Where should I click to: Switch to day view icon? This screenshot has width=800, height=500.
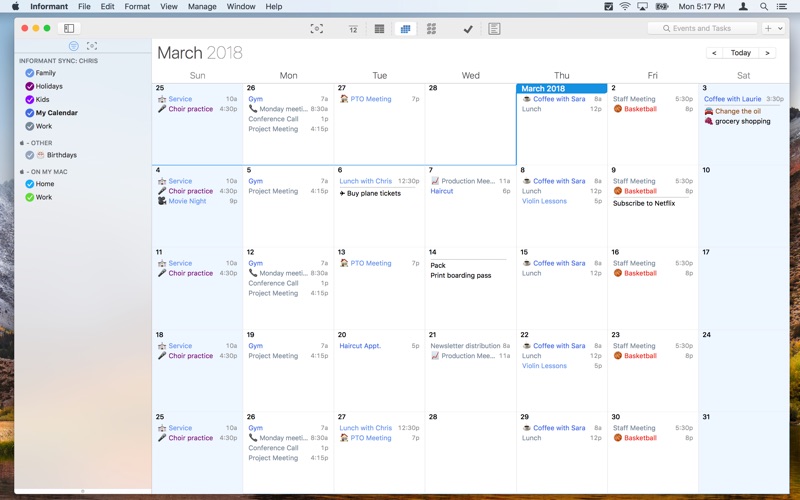(x=353, y=29)
